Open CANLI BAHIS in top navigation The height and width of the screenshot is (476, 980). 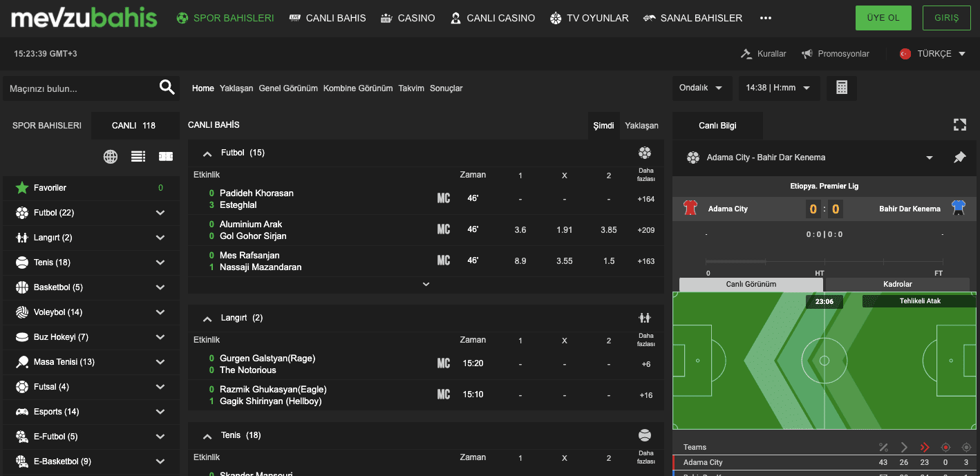coord(328,19)
